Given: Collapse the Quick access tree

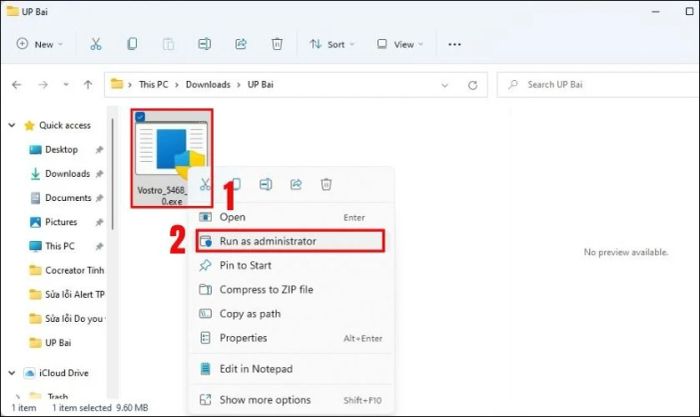Looking at the screenshot, I should click(12, 125).
